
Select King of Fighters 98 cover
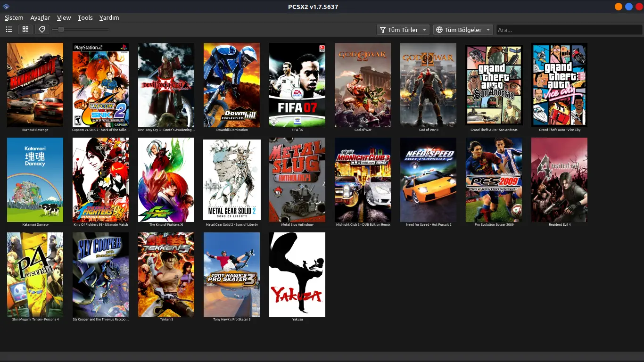tap(100, 180)
